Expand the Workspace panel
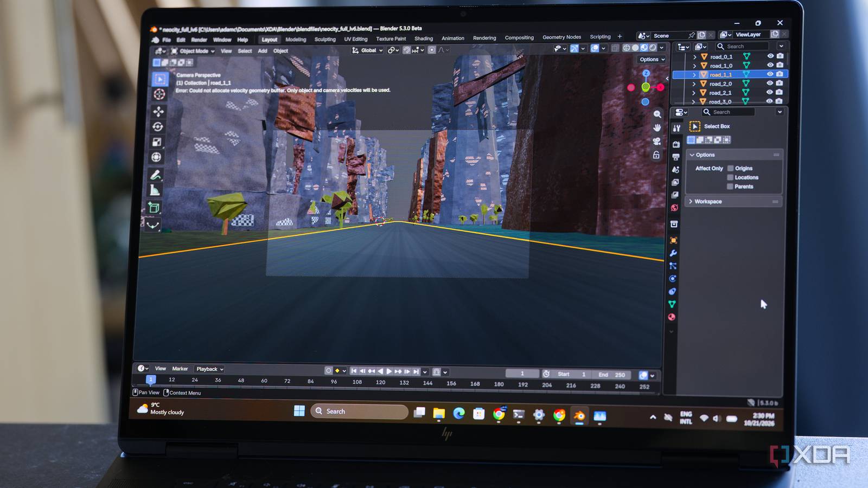The image size is (868, 488). tap(733, 202)
